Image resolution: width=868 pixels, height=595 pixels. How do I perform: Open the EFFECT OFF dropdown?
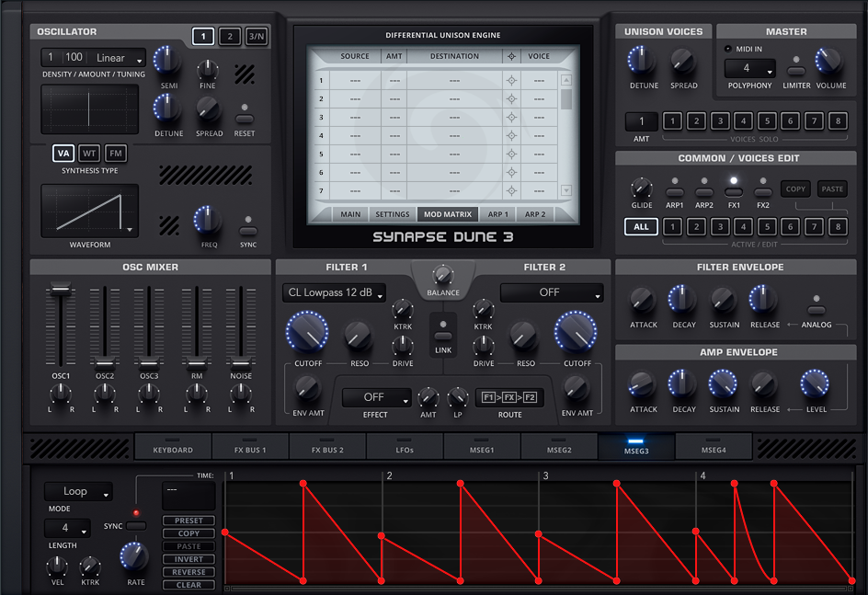[376, 397]
